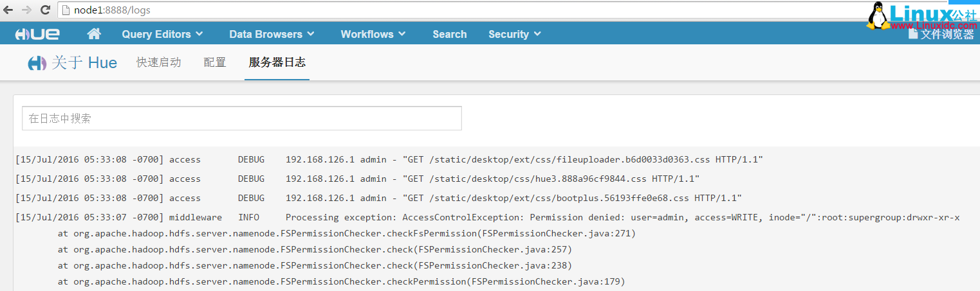The height and width of the screenshot is (291, 980).
Task: Open the 文件浏览器 file browser icon
Action: pos(913,35)
